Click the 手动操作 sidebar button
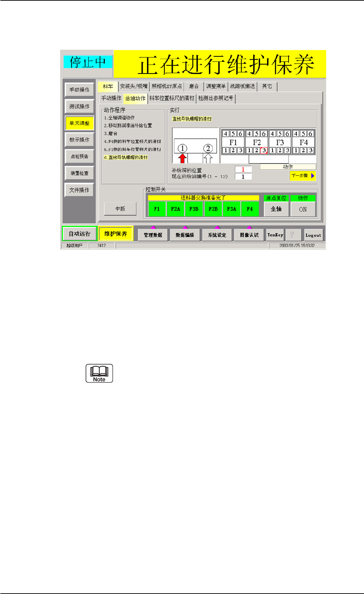The image size is (364, 594). pyautogui.click(x=79, y=90)
